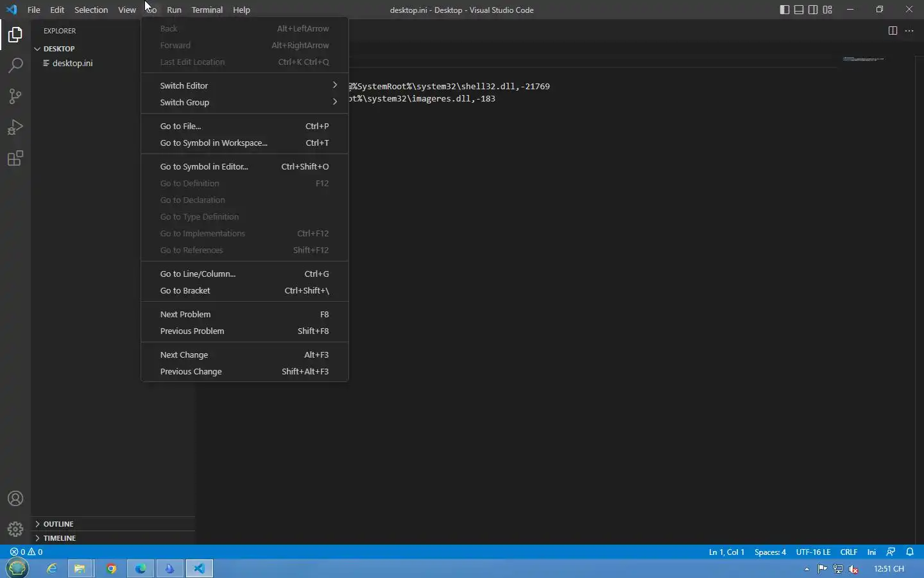The width and height of the screenshot is (924, 578).
Task: Open File Explorer from the taskbar
Action: click(80, 568)
